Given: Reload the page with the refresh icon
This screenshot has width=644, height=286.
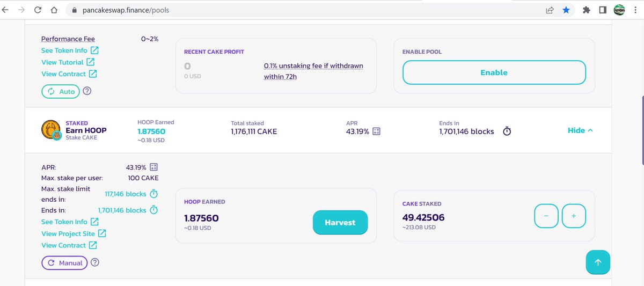Looking at the screenshot, I should click(x=38, y=10).
